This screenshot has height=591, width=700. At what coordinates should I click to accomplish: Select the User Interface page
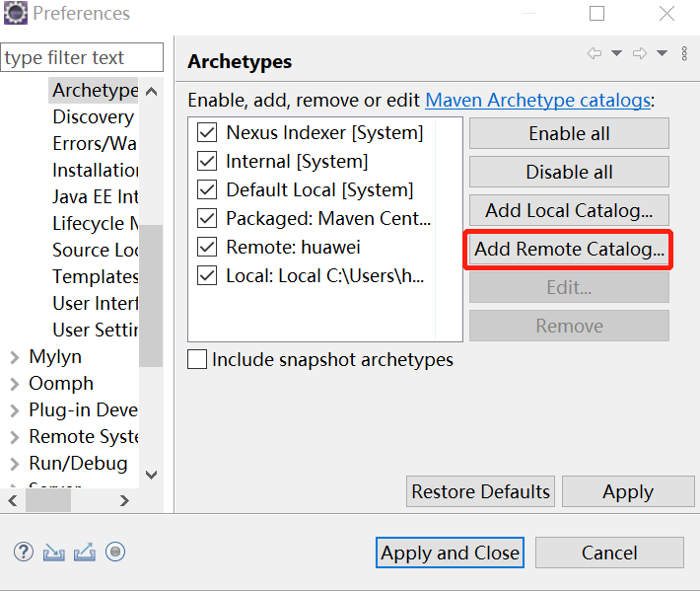point(95,304)
